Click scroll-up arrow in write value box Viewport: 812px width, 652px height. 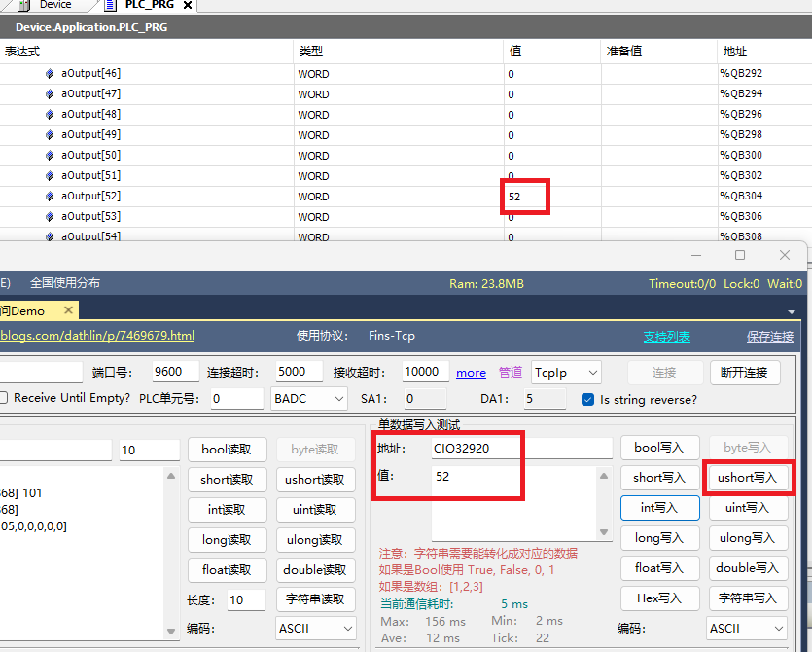(x=604, y=477)
